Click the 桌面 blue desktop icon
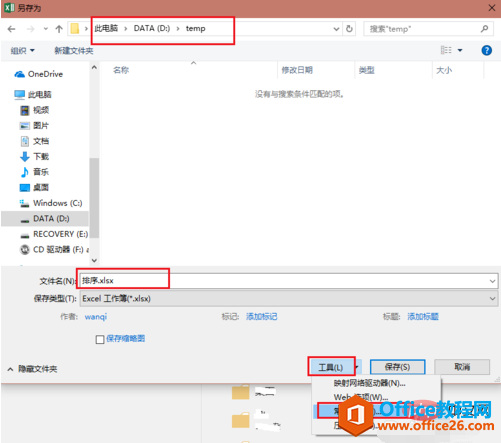Image resolution: width=501 pixels, height=443 pixels. [25, 188]
